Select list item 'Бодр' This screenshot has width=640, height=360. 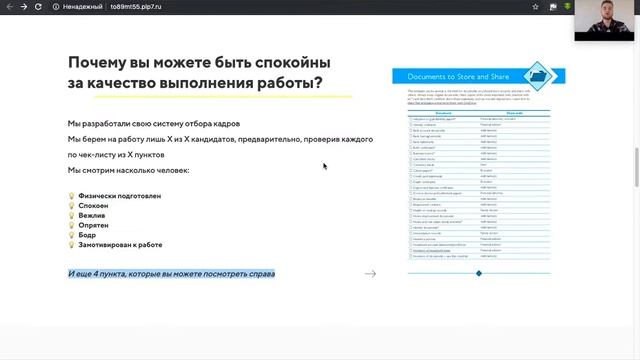87,235
